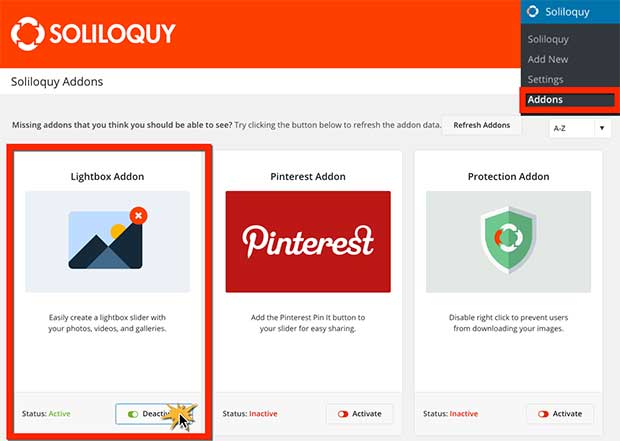Toggle the red switch on the Pinterest Addon
Screen dimensions: 620x441
tap(343, 414)
